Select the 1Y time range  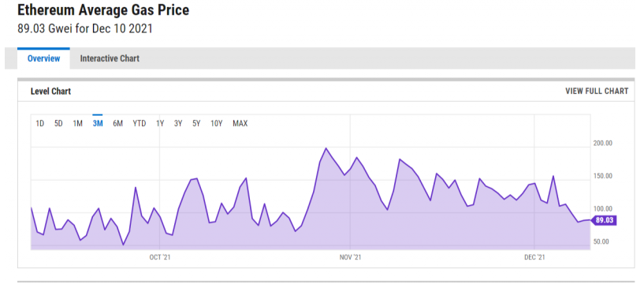pos(160,123)
